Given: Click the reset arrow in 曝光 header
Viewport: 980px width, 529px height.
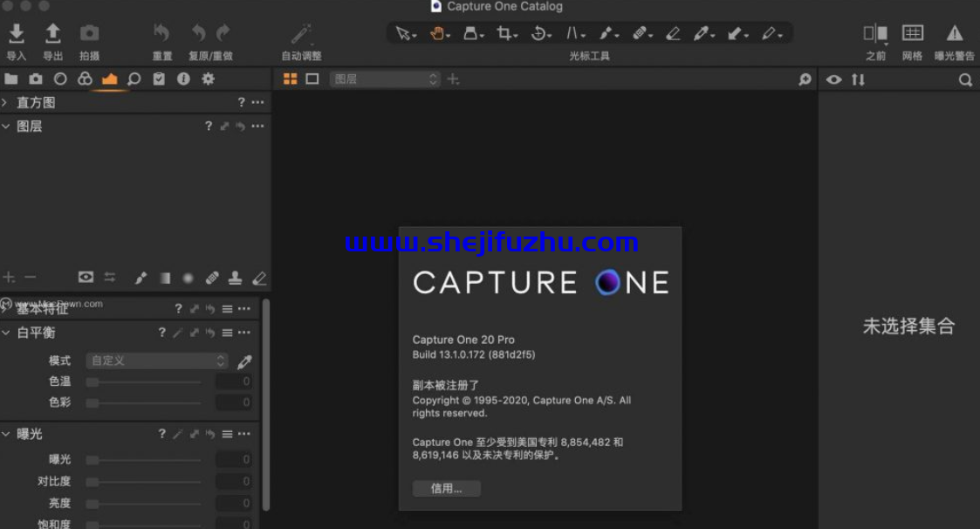Looking at the screenshot, I should [x=210, y=434].
